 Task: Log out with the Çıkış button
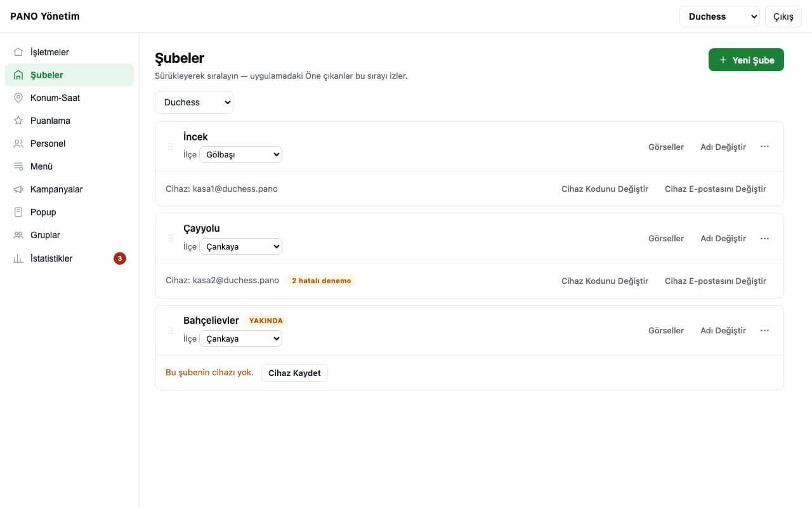[x=783, y=17]
